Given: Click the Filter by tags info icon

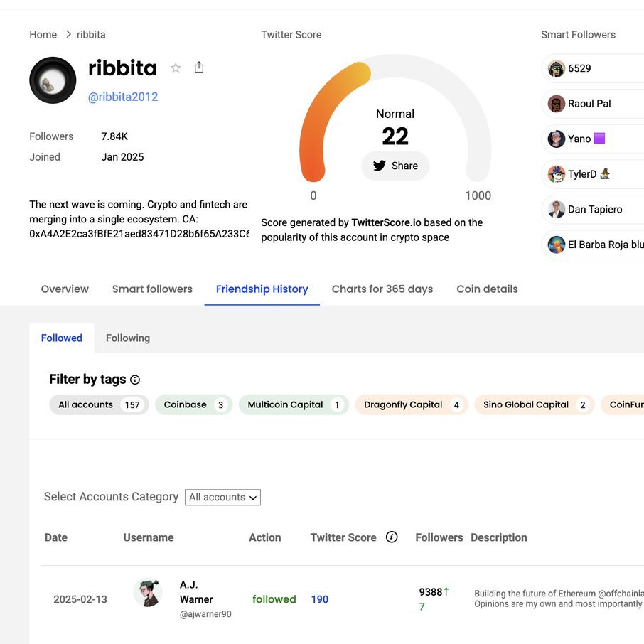Looking at the screenshot, I should [x=135, y=380].
